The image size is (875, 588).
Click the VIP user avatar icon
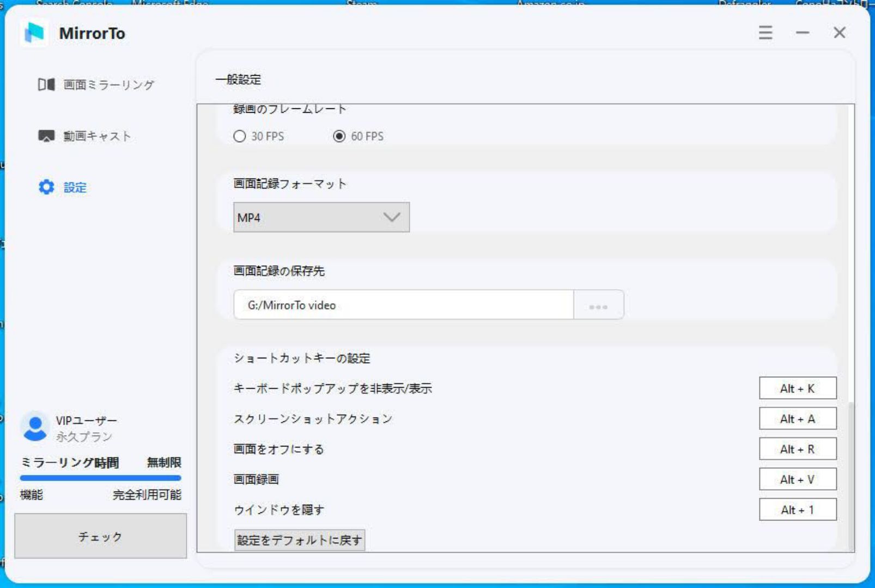pyautogui.click(x=36, y=427)
